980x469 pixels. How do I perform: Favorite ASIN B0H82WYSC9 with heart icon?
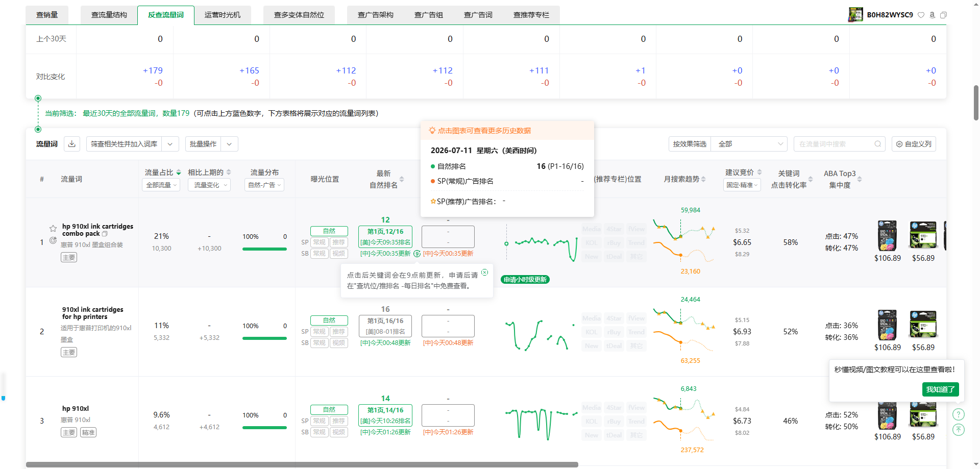pos(921,15)
